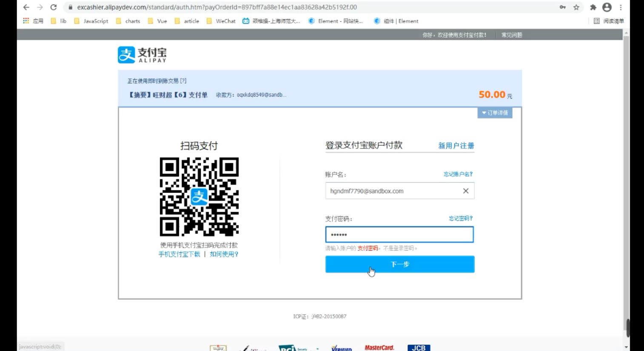Image resolution: width=644 pixels, height=351 pixels.
Task: Go back using browser back arrow
Action: pyautogui.click(x=26, y=7)
